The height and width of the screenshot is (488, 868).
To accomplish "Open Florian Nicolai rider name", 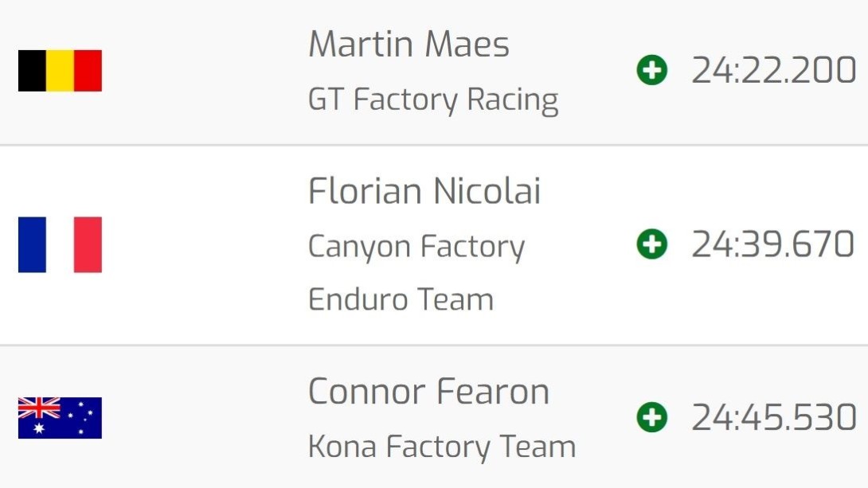I will 424,191.
